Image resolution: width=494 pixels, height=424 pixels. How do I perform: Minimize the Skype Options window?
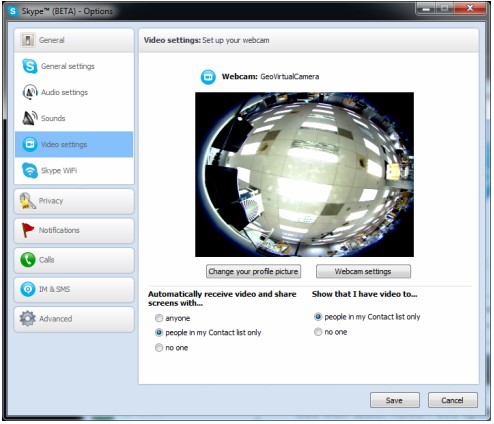tap(426, 8)
